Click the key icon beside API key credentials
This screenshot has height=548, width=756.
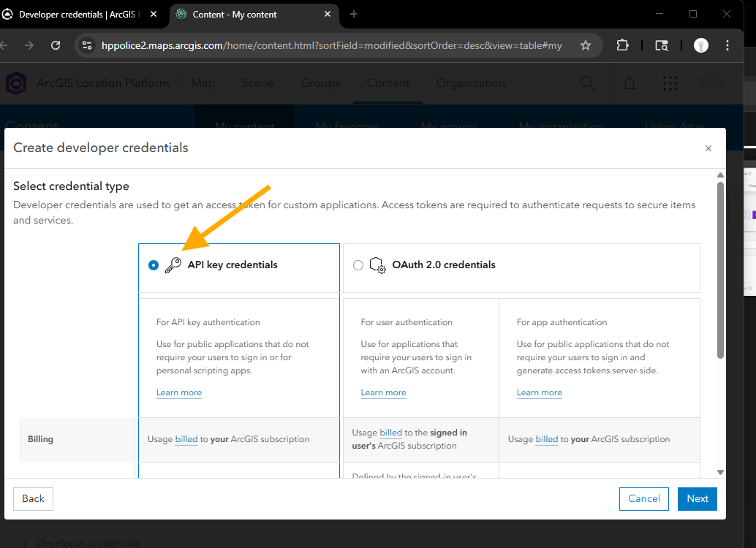pos(173,265)
